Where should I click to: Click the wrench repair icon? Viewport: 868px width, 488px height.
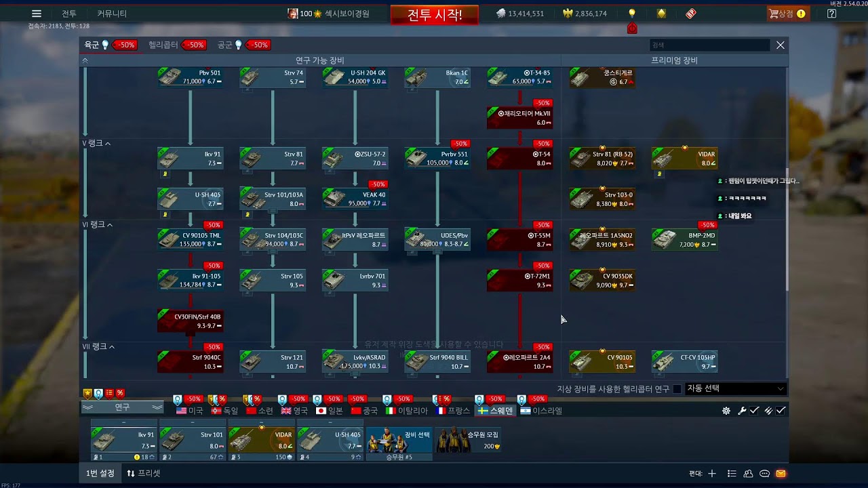coord(742,411)
